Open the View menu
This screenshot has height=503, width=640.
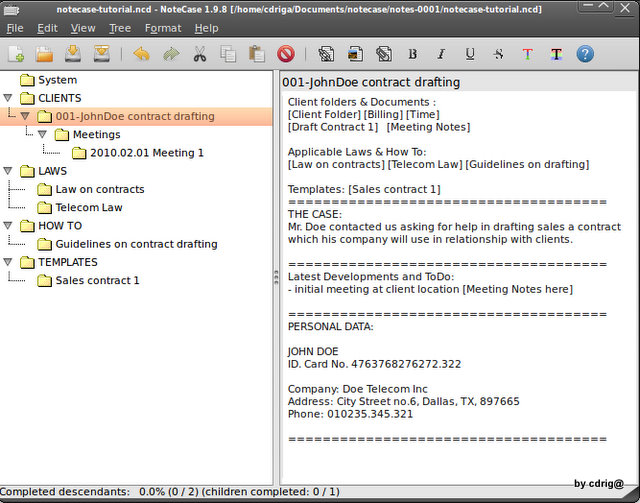tap(83, 28)
